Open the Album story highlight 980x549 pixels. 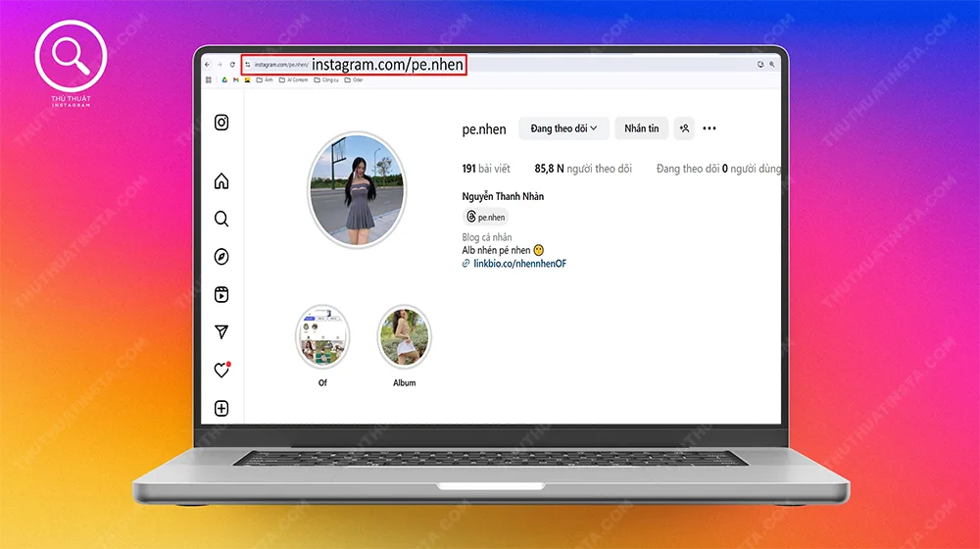405,337
